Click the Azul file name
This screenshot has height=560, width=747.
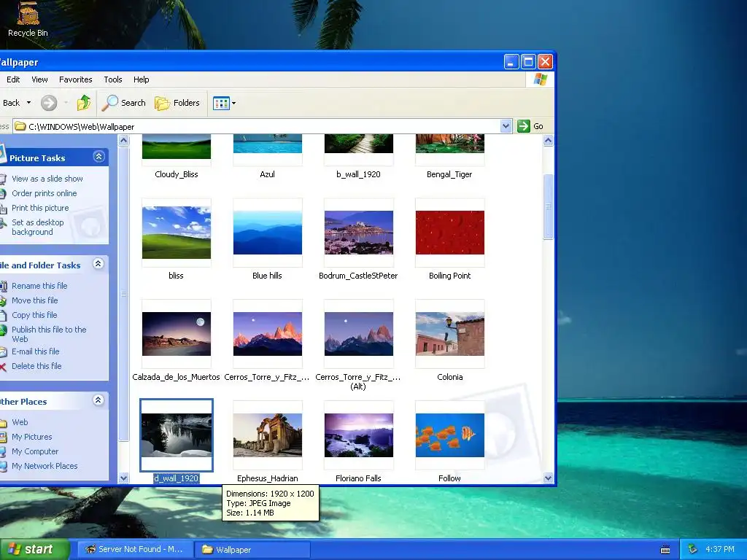coord(267,174)
